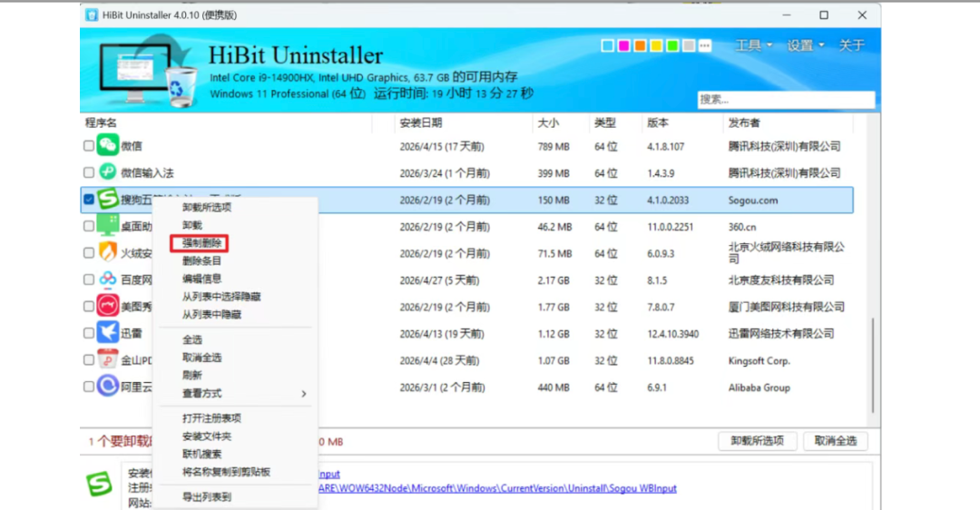The image size is (980, 510).
Task: Pick the green theme color swatch
Action: [x=671, y=45]
